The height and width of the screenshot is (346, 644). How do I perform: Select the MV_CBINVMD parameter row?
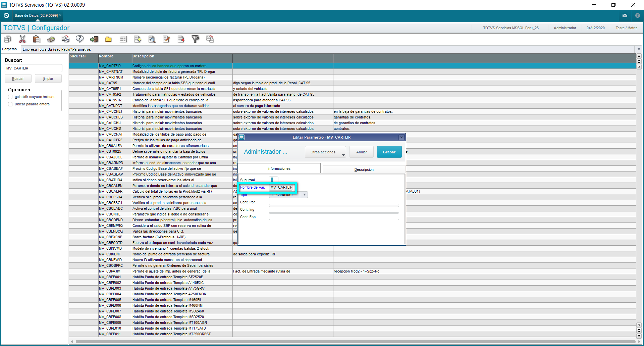[x=352, y=248]
